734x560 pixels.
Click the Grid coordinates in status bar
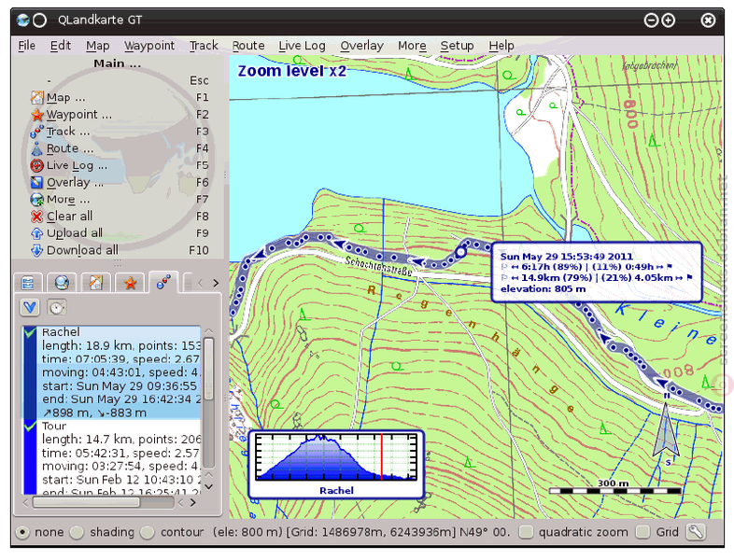(371, 532)
